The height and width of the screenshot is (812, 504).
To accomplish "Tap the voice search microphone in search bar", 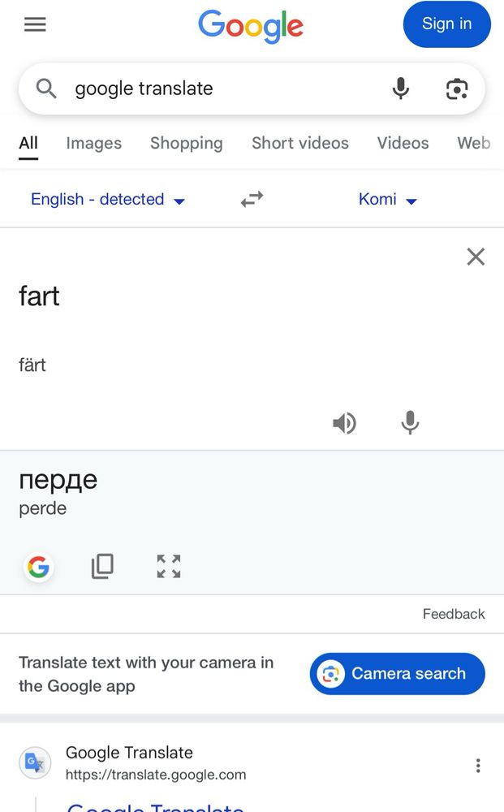I will tap(400, 89).
